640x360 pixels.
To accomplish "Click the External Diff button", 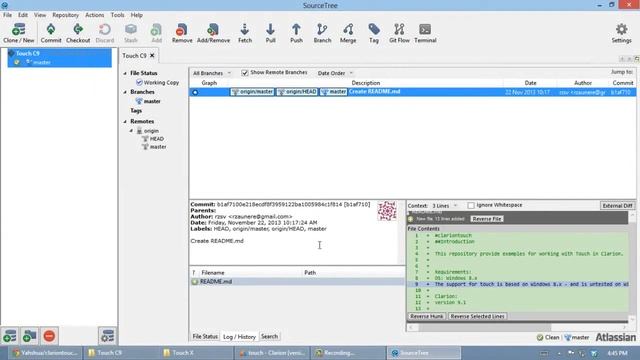I will [x=617, y=206].
